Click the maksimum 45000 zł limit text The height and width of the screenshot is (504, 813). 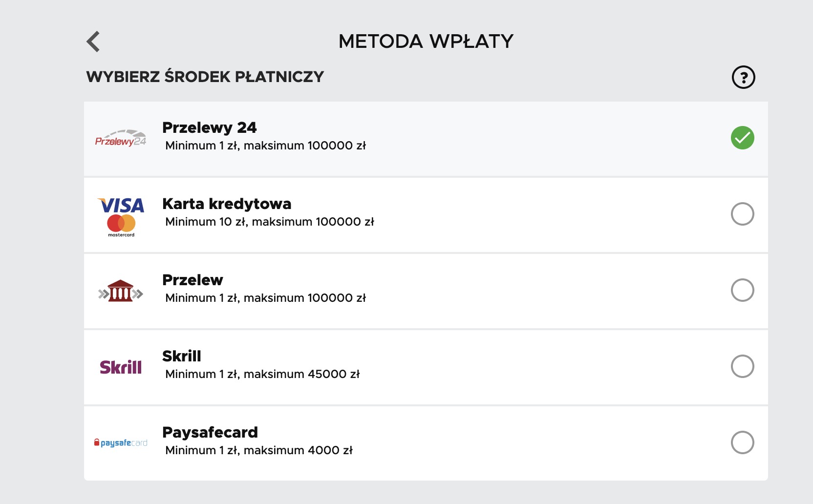[301, 374]
